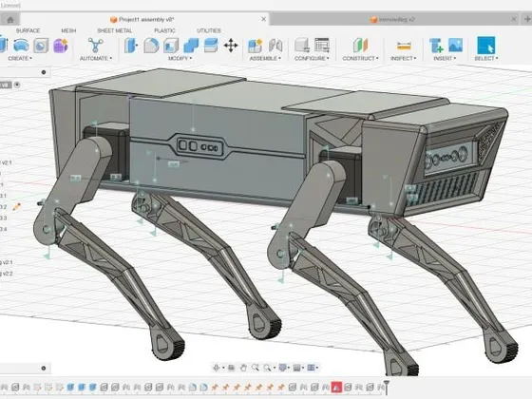Select the Press Pull tool
The width and height of the screenshot is (532, 399).
coord(131,46)
